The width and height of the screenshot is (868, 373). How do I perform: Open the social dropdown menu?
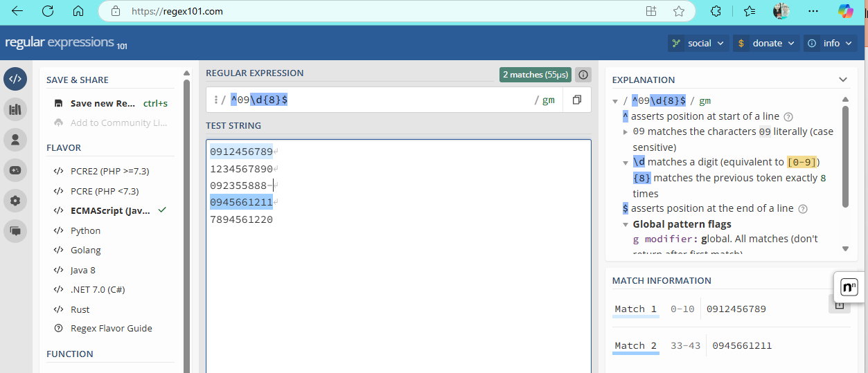pyautogui.click(x=698, y=43)
